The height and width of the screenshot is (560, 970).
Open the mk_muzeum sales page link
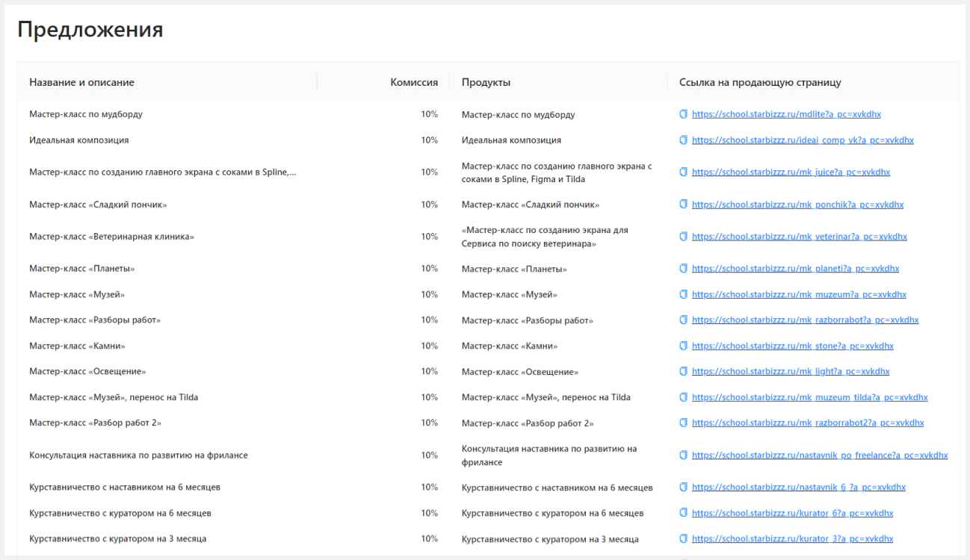click(x=798, y=295)
